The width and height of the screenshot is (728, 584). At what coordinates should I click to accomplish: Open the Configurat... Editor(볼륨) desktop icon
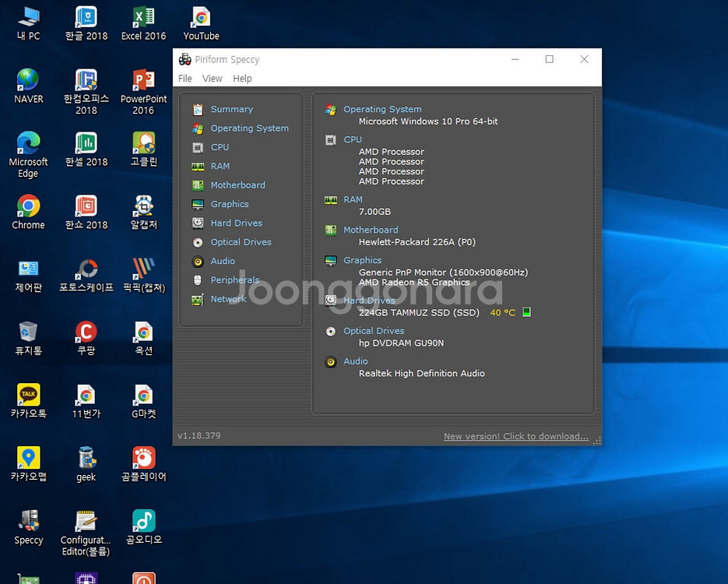coord(86,533)
